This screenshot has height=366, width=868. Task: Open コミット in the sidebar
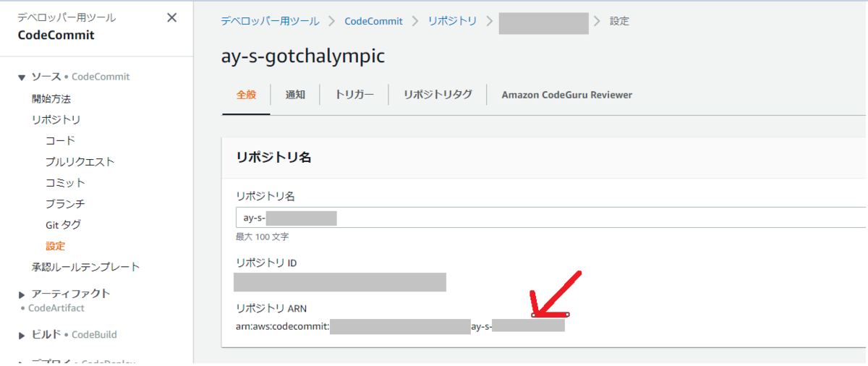point(65,182)
